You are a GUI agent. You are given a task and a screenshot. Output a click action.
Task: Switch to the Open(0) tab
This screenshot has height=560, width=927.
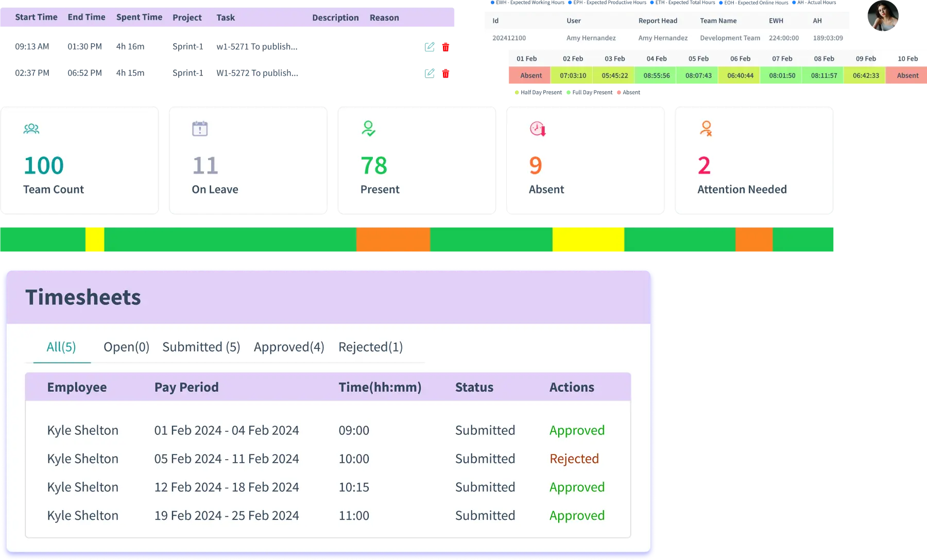click(126, 347)
